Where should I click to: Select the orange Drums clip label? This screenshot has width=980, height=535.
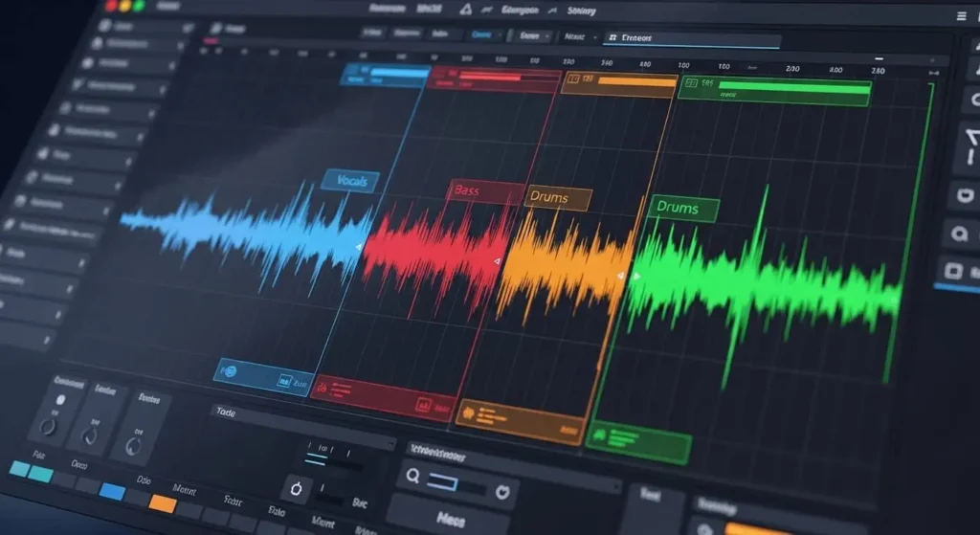click(558, 197)
